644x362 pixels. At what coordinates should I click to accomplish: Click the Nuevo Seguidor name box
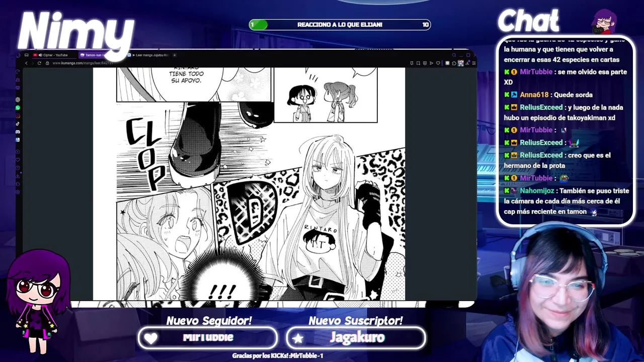pos(208,338)
